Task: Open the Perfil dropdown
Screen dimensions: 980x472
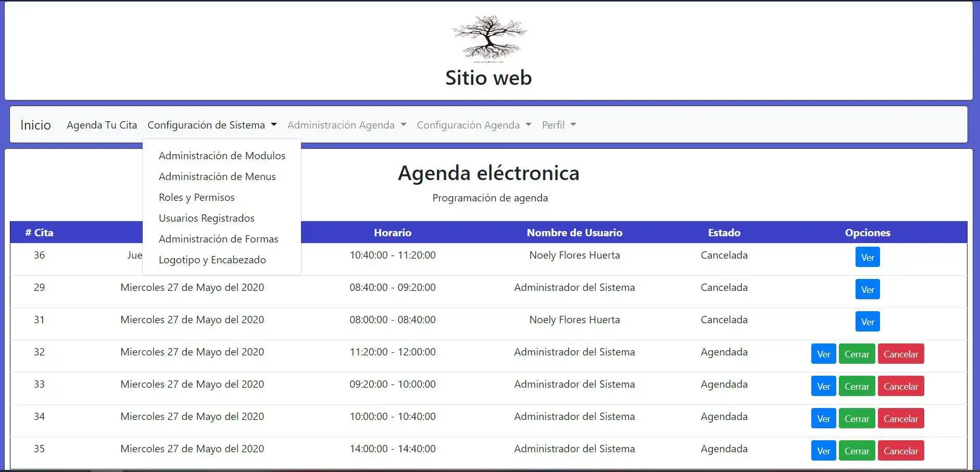Action: [x=559, y=125]
